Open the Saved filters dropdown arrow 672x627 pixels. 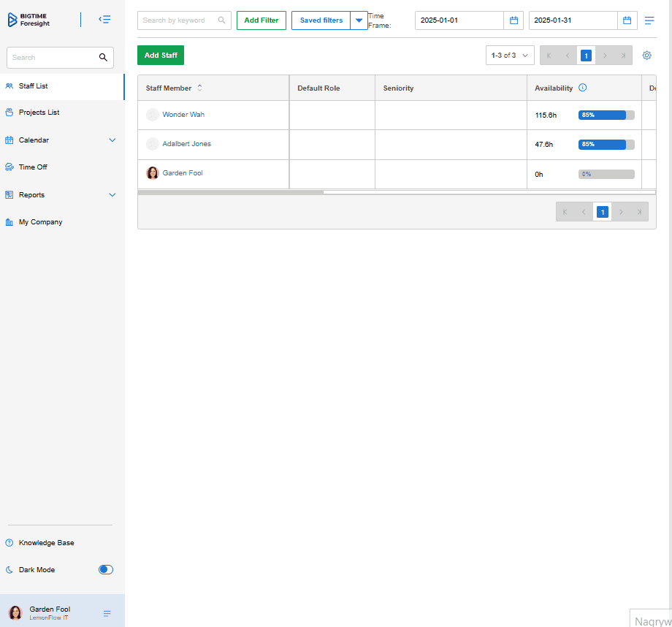pyautogui.click(x=359, y=20)
